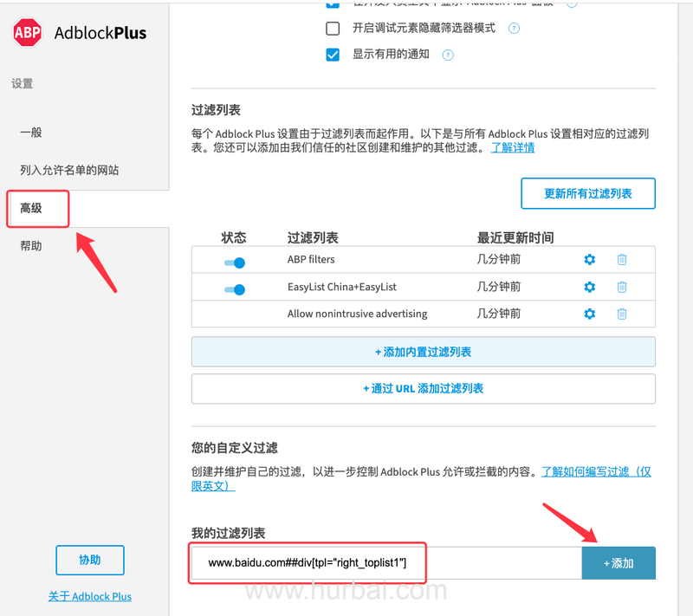The height and width of the screenshot is (616, 693).
Task: Focus the 我的过滤列表 input field
Action: pyautogui.click(x=386, y=563)
